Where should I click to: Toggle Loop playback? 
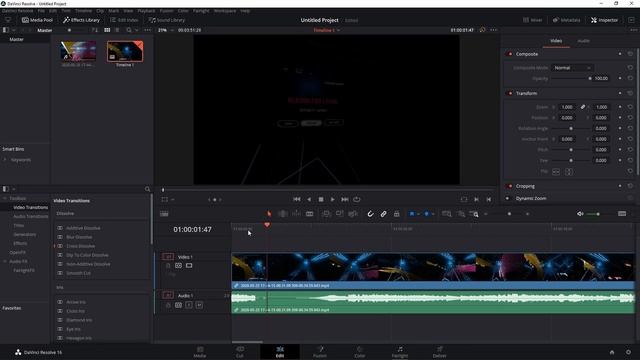[x=357, y=199]
